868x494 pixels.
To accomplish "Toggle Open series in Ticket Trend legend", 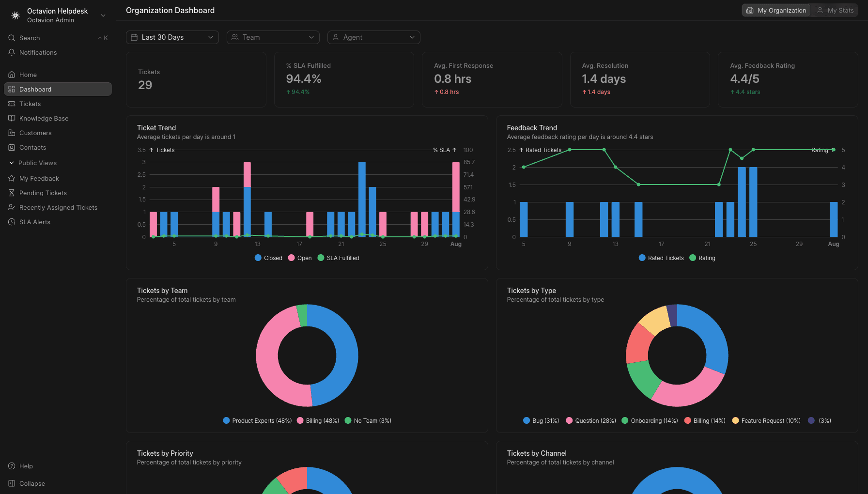I will pyautogui.click(x=300, y=258).
